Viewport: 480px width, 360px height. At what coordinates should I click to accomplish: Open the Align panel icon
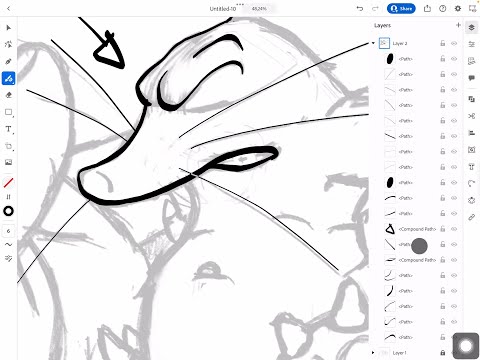click(x=471, y=133)
